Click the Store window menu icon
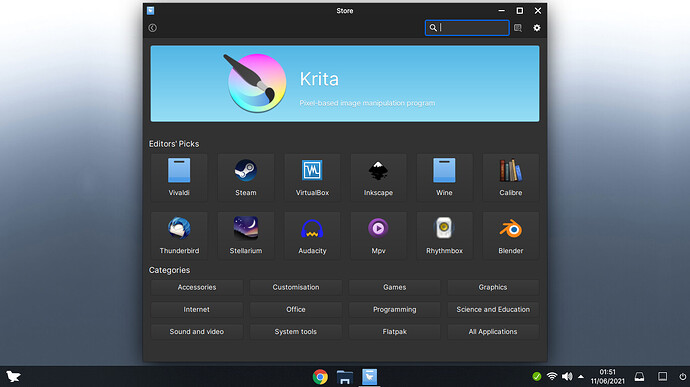Screen dimensions: 690x387 tap(150, 11)
